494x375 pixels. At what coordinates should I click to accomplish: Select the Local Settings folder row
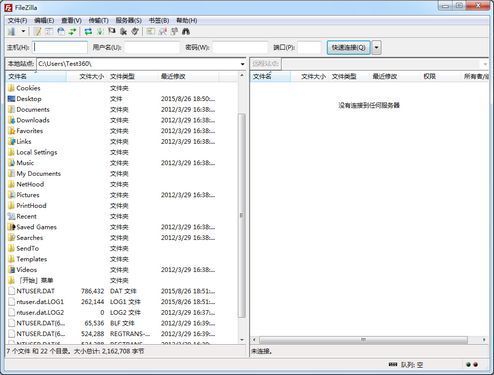tap(122, 152)
